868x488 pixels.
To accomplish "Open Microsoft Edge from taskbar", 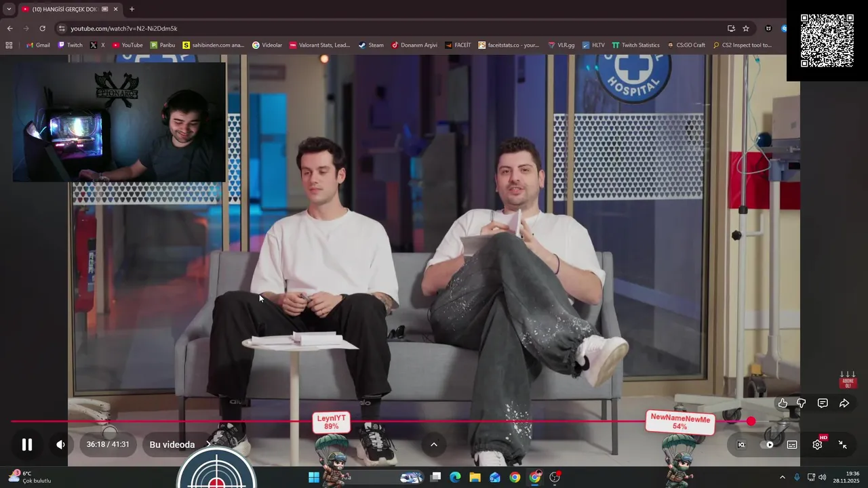I will (455, 477).
